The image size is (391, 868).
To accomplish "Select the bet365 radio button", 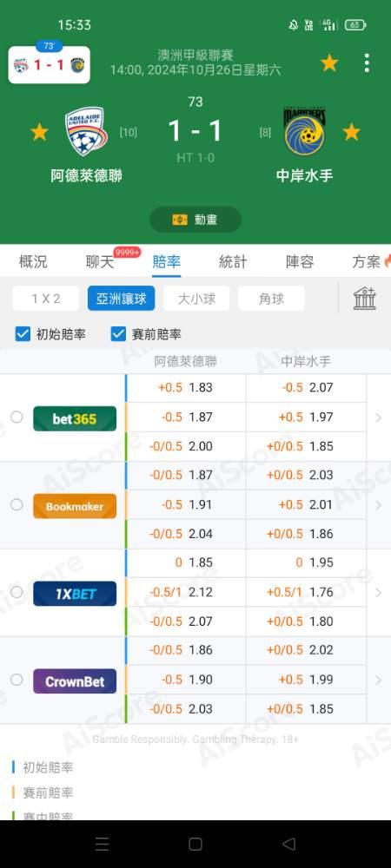I will click(x=17, y=418).
